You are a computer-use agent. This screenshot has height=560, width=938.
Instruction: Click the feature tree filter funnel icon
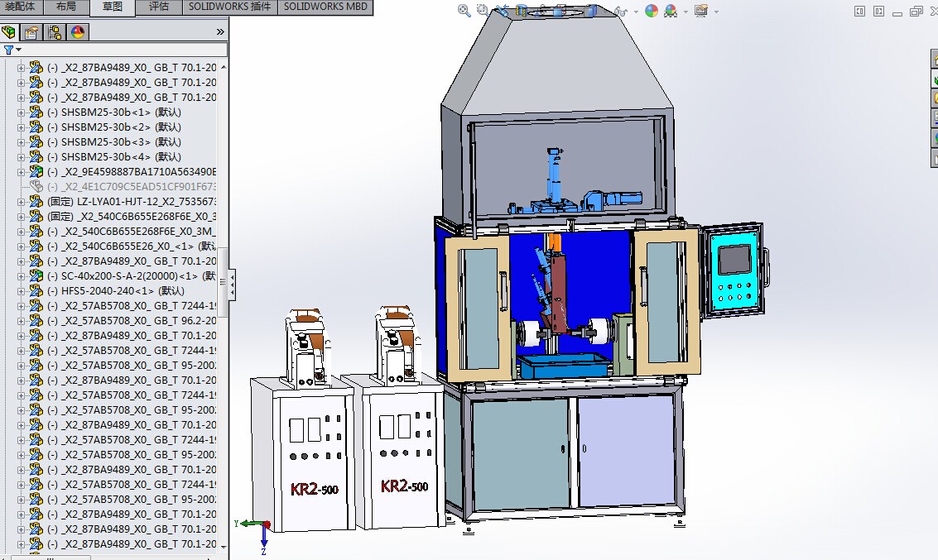point(8,50)
